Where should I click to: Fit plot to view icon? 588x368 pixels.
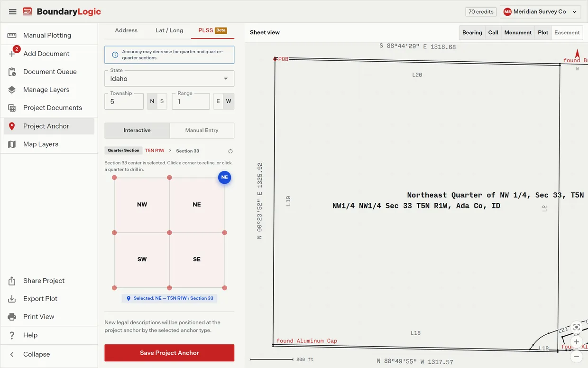(576, 327)
